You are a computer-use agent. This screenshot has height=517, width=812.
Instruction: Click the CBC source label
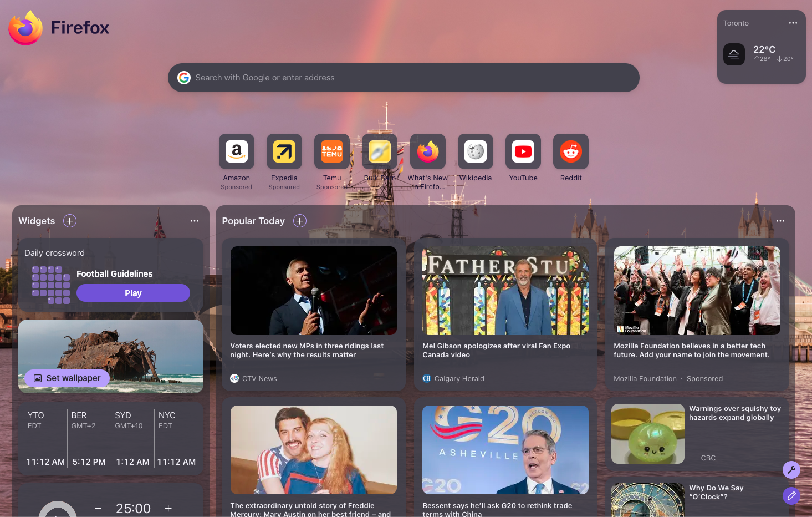point(708,458)
